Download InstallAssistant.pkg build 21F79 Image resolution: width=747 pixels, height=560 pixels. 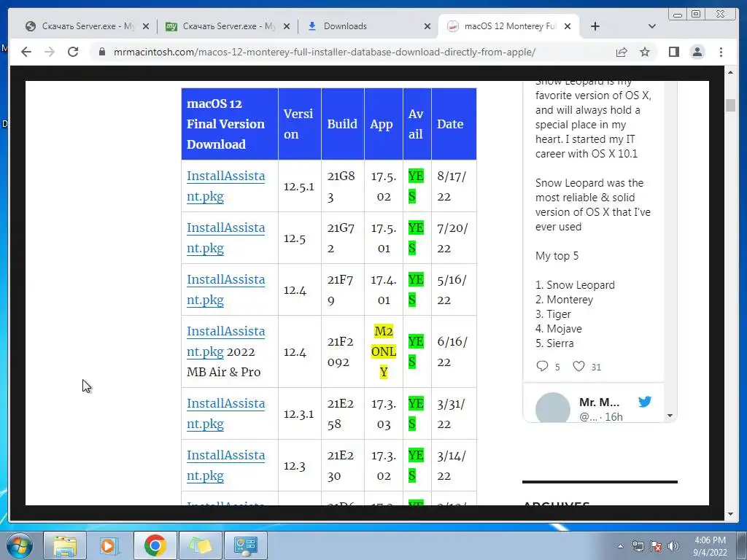tap(225, 289)
